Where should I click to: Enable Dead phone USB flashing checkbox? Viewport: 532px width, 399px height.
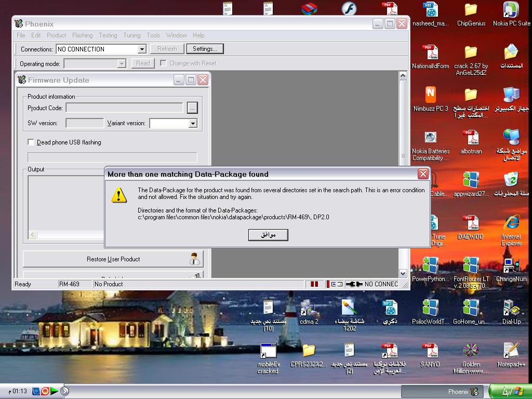(31, 142)
